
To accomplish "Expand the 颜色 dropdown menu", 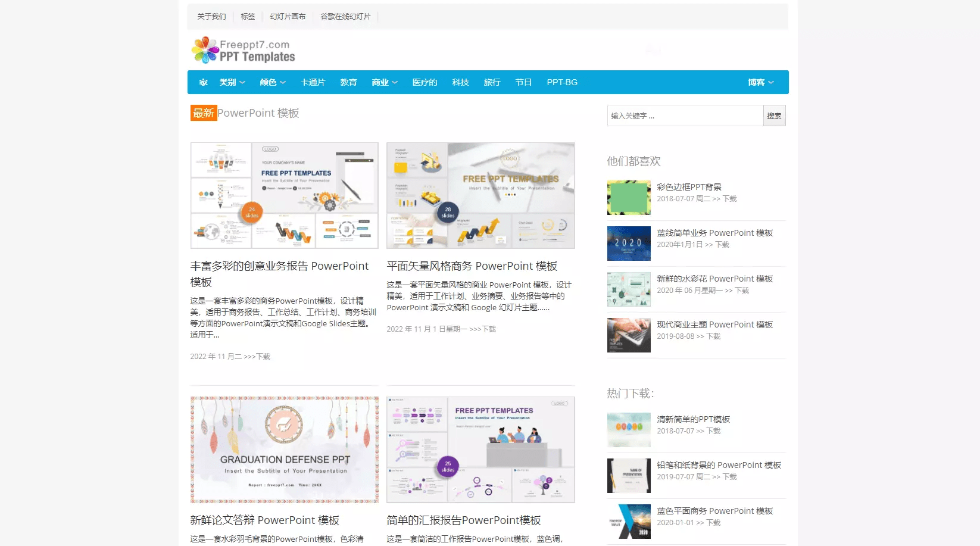I will (x=273, y=82).
